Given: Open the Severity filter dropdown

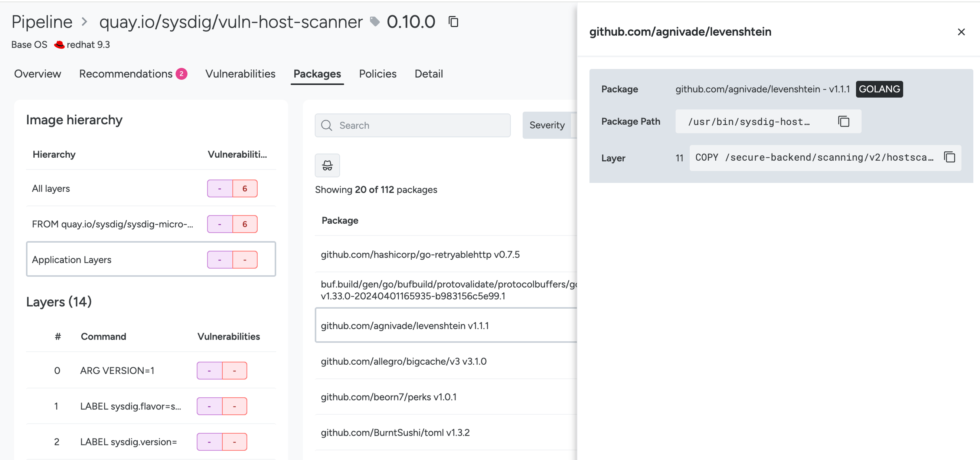Looking at the screenshot, I should (x=548, y=125).
